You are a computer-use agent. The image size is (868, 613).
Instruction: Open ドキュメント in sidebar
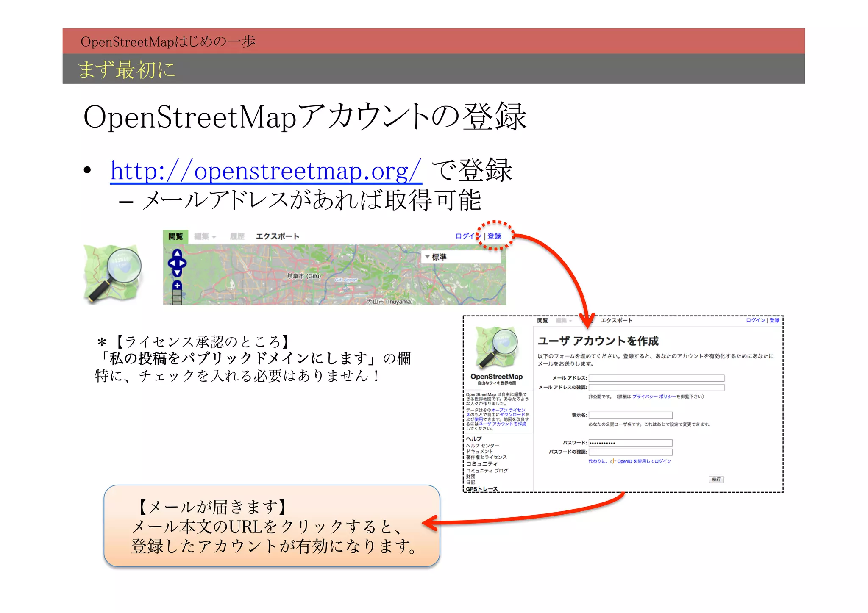480,451
